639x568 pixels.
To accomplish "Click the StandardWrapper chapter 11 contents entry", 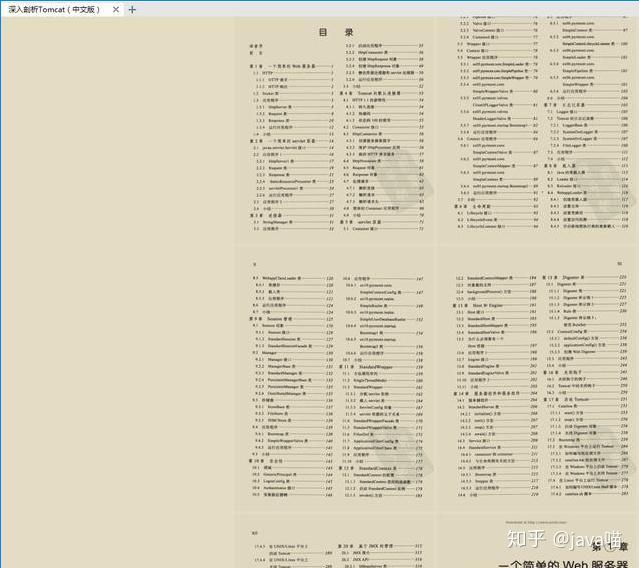I will coord(381,366).
